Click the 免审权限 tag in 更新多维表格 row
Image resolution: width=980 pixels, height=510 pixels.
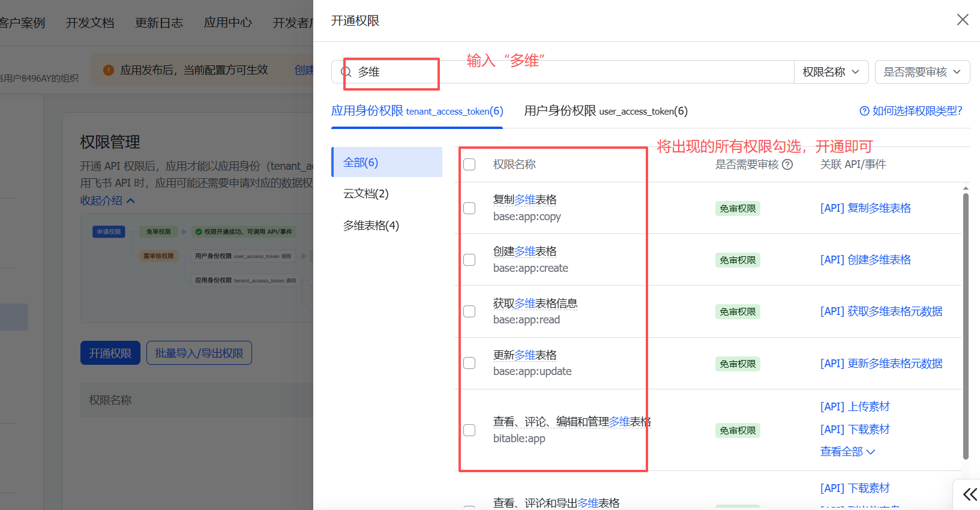coord(738,364)
